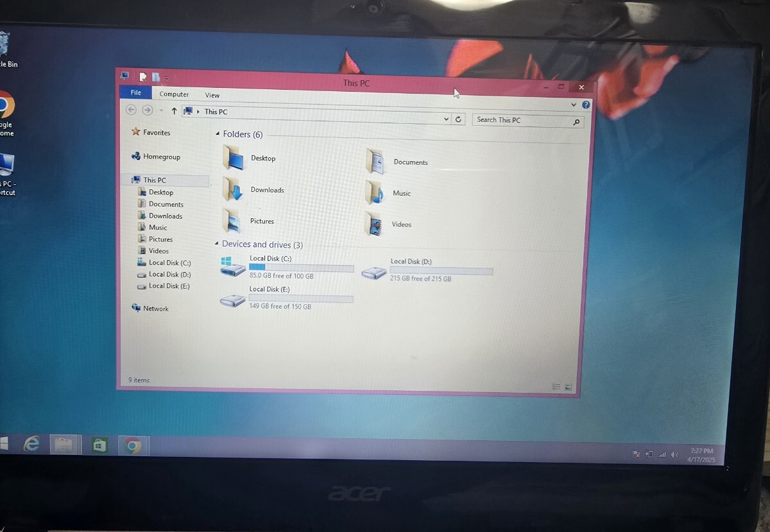Select the Desktop folder icon
The height and width of the screenshot is (532, 770).
click(232, 157)
